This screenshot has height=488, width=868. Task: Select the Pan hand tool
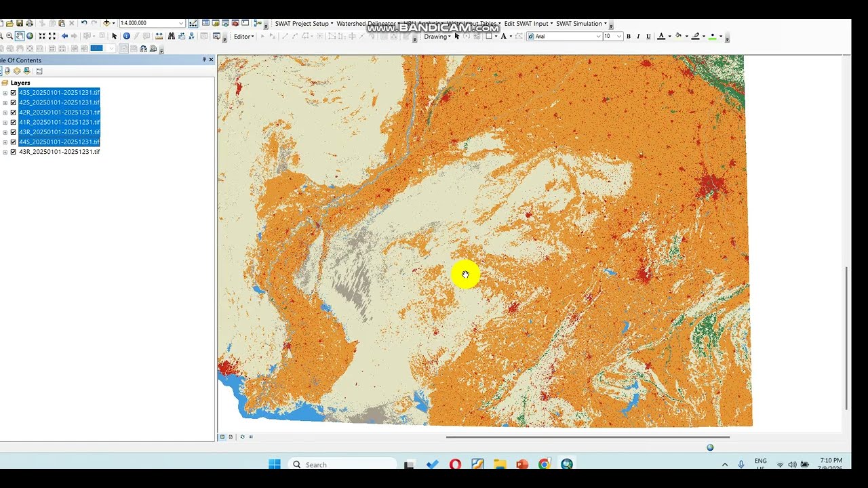(20, 36)
